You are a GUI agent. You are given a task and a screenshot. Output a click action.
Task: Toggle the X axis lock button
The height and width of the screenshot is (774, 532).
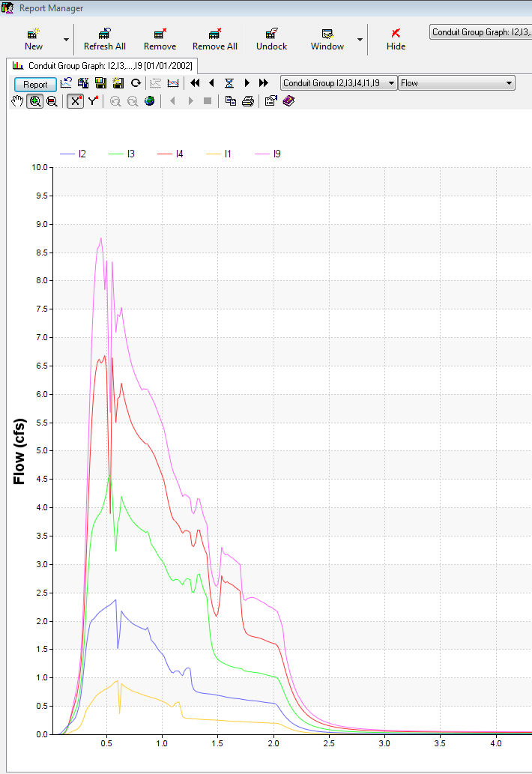(x=75, y=101)
